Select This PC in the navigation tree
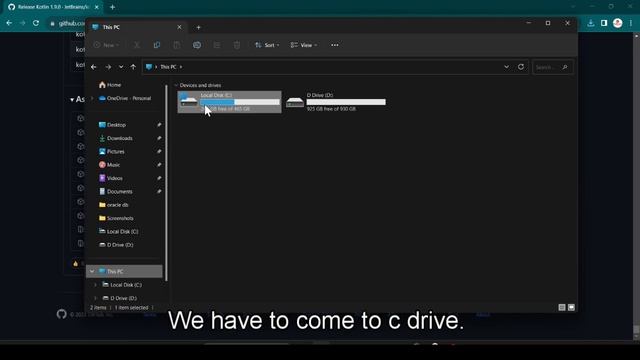The width and height of the screenshot is (640, 360). [x=124, y=271]
